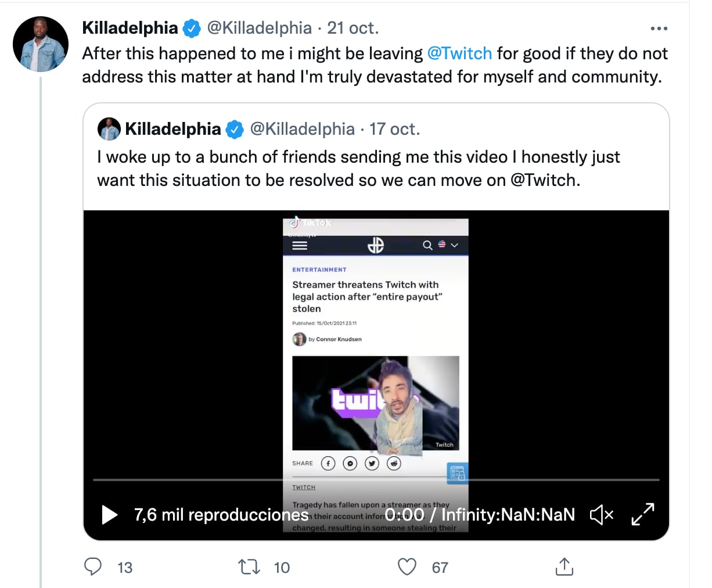Expand the video to fullscreen
The height and width of the screenshot is (588, 712).
point(643,514)
